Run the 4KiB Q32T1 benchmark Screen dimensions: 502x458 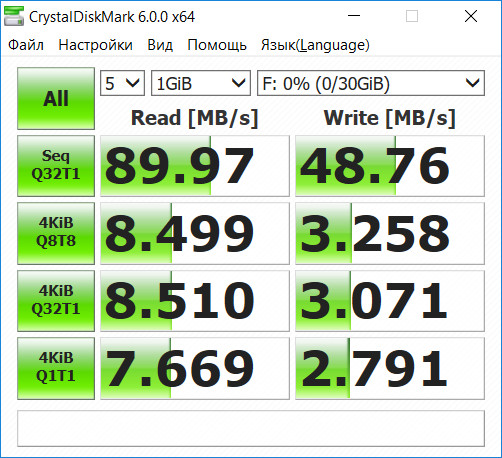point(56,301)
